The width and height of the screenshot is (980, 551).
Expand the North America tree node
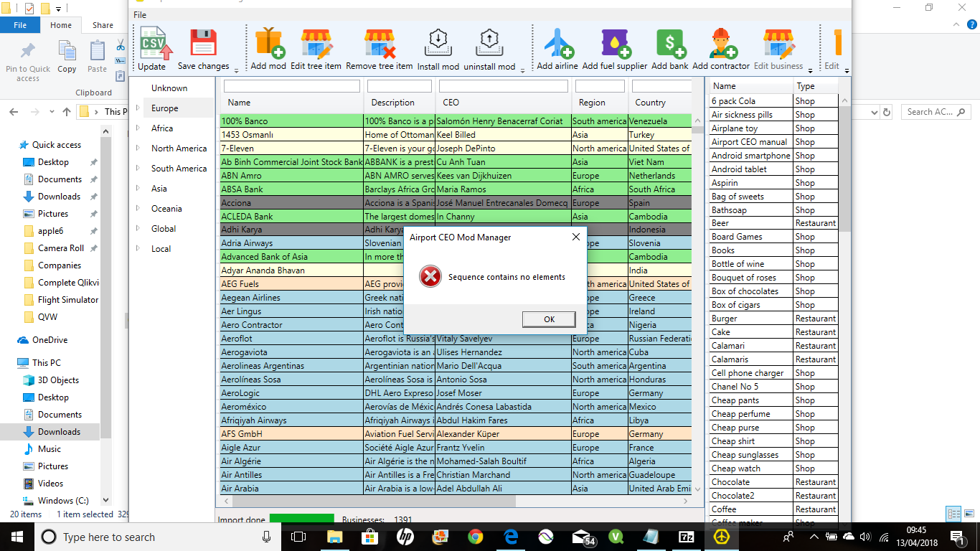(138, 149)
